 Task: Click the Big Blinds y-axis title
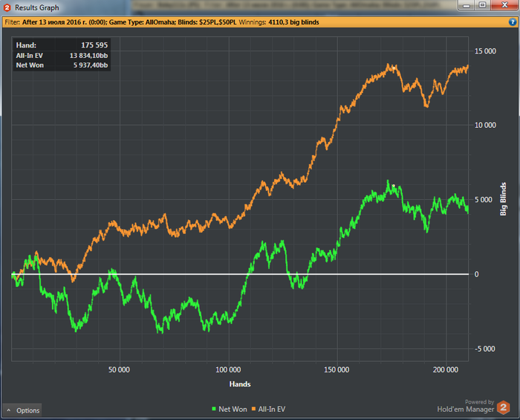tap(504, 199)
